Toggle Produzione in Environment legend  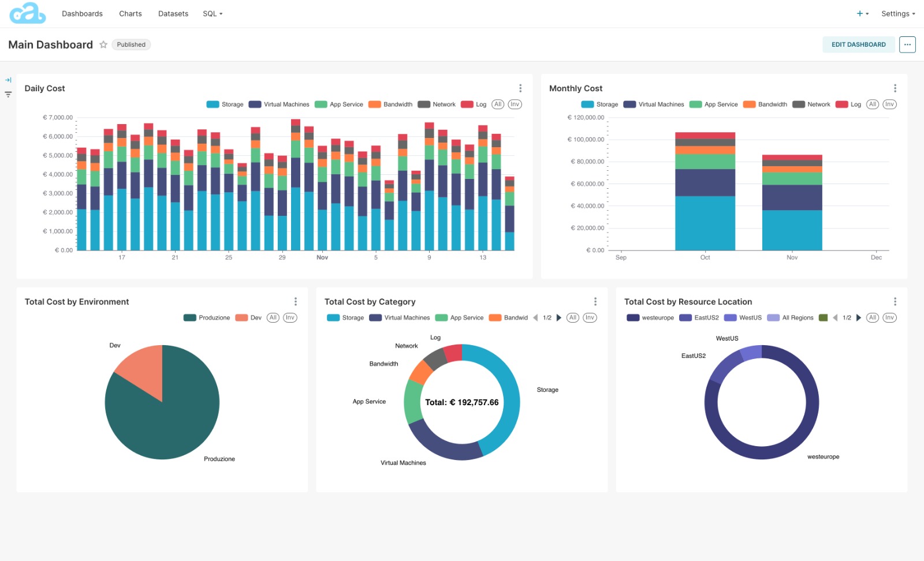coord(207,318)
